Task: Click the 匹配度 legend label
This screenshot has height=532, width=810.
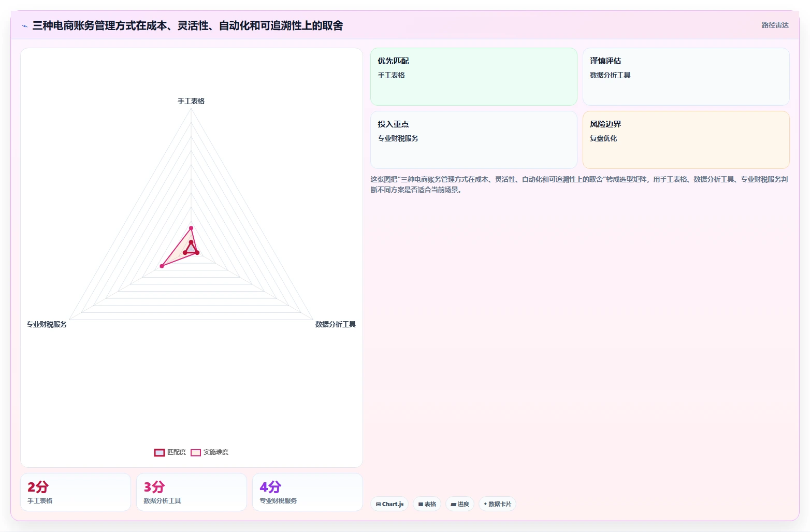Action: pyautogui.click(x=177, y=452)
